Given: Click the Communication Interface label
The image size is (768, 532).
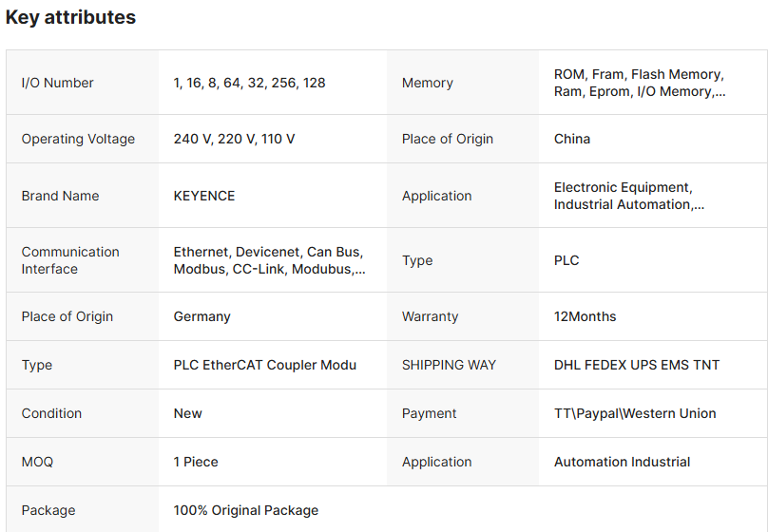Looking at the screenshot, I should [x=70, y=260].
